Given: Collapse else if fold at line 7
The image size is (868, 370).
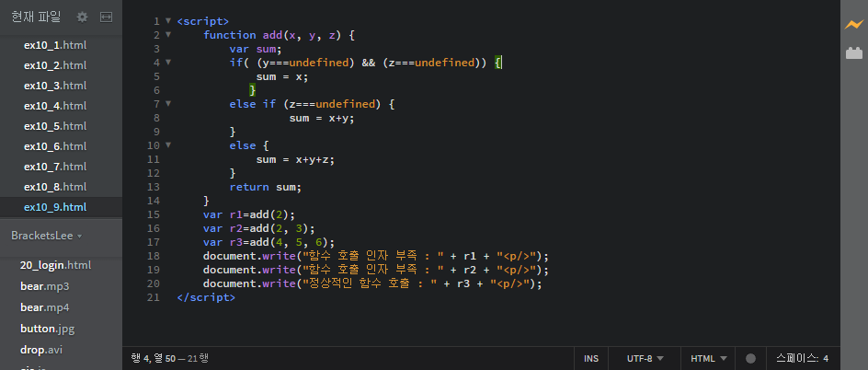Looking at the screenshot, I should coord(168,104).
